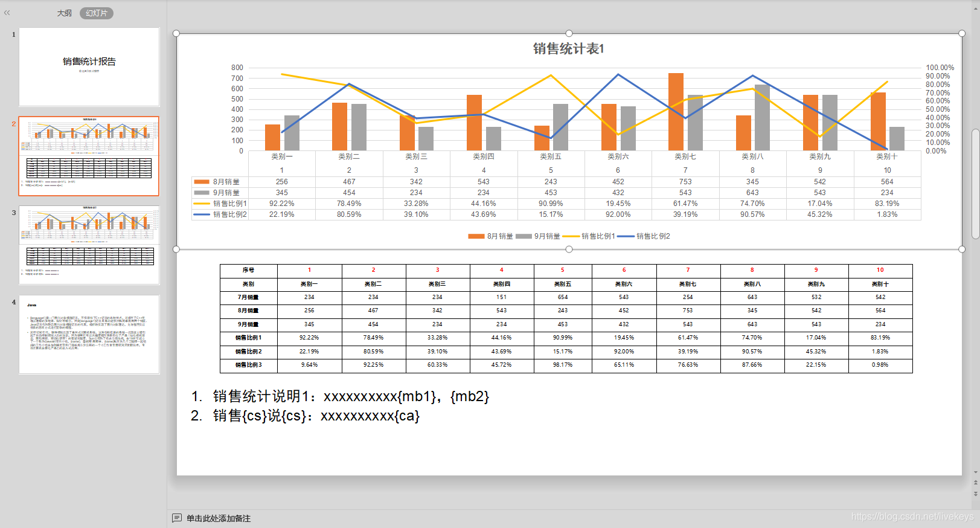Click the red column number 10 in the table header
Image resolution: width=980 pixels, height=528 pixels.
point(880,270)
